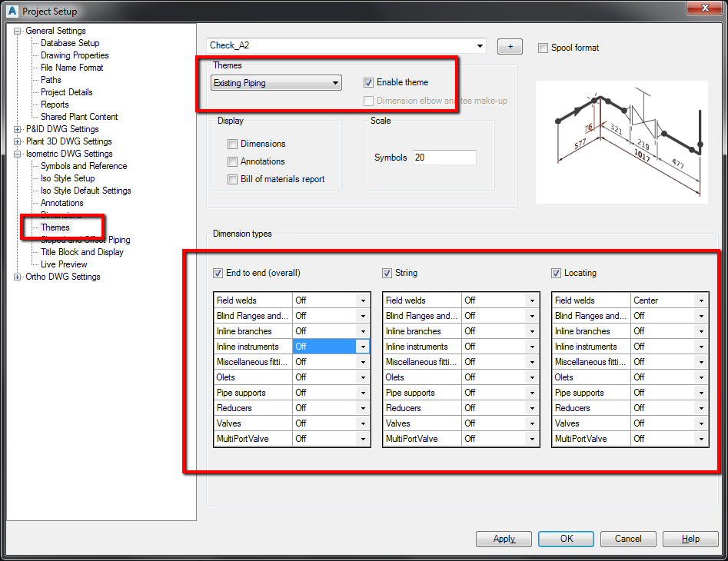
Task: Click the plus button to add iso style
Action: click(510, 46)
